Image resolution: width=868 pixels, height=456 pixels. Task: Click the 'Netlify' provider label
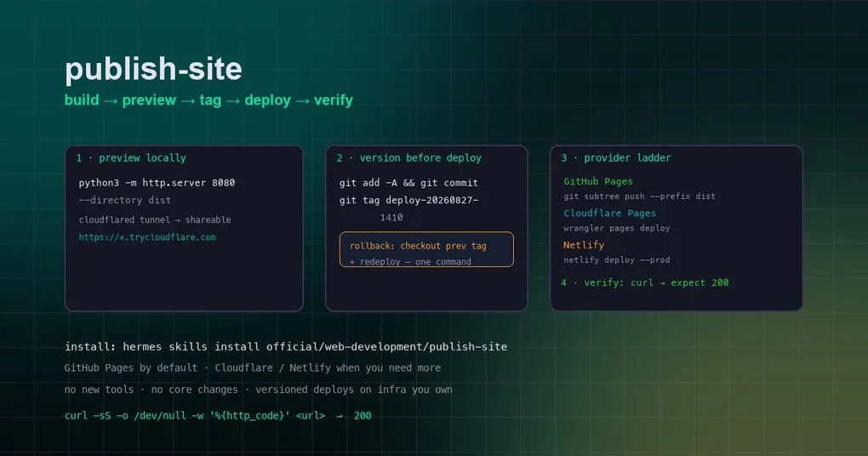tap(584, 245)
